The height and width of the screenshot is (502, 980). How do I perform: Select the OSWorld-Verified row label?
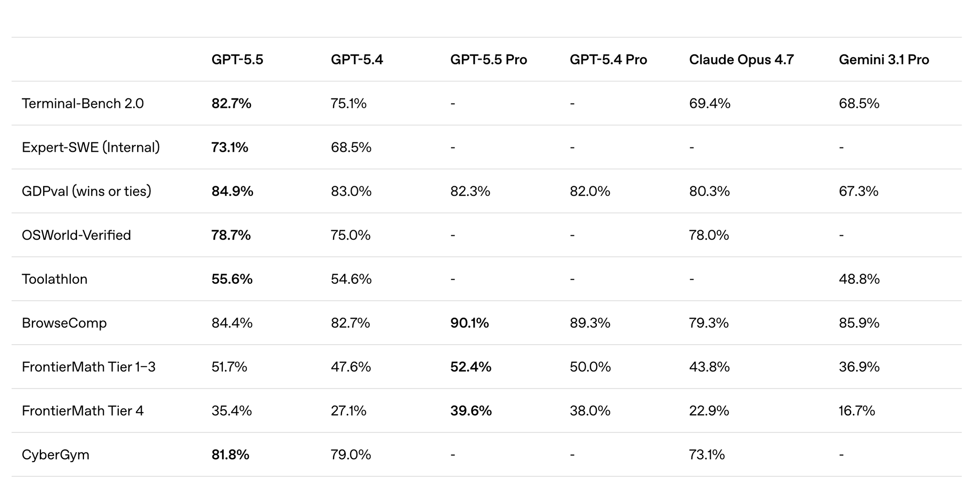click(x=76, y=235)
